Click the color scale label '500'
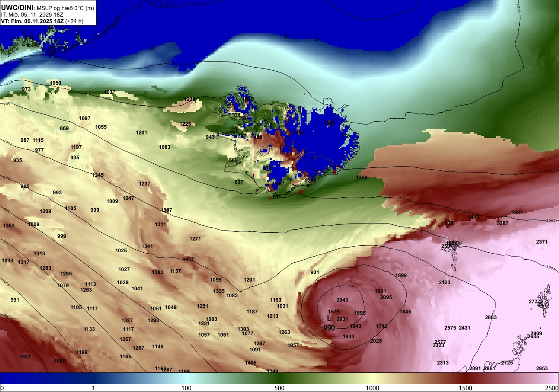The height and width of the screenshot is (392, 559). [x=279, y=388]
